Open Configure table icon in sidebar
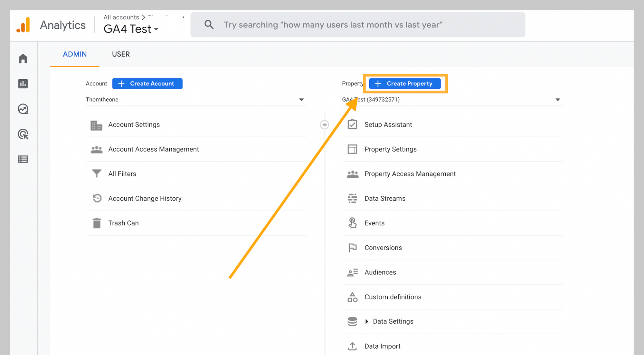The width and height of the screenshot is (644, 355). point(23,159)
